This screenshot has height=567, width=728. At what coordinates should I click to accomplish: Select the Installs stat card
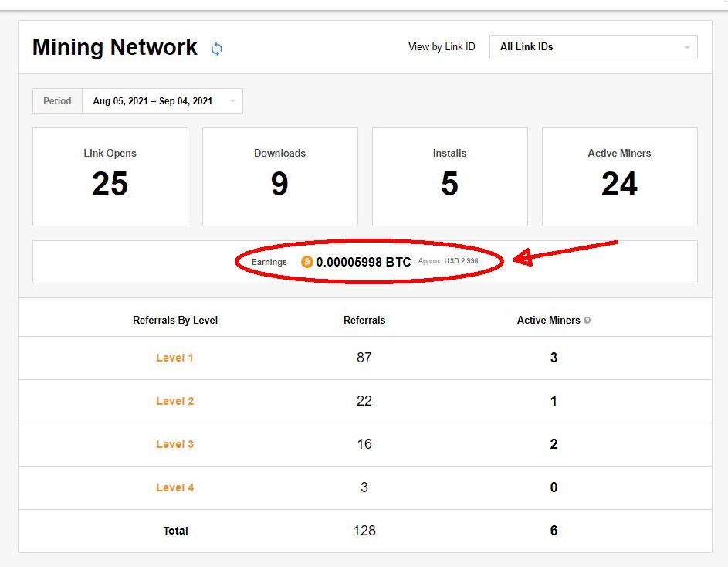click(x=450, y=177)
